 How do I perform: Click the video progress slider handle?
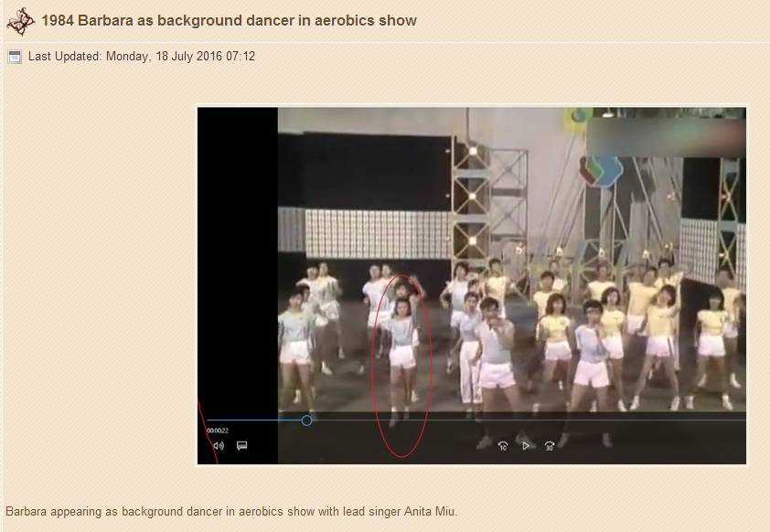click(306, 420)
